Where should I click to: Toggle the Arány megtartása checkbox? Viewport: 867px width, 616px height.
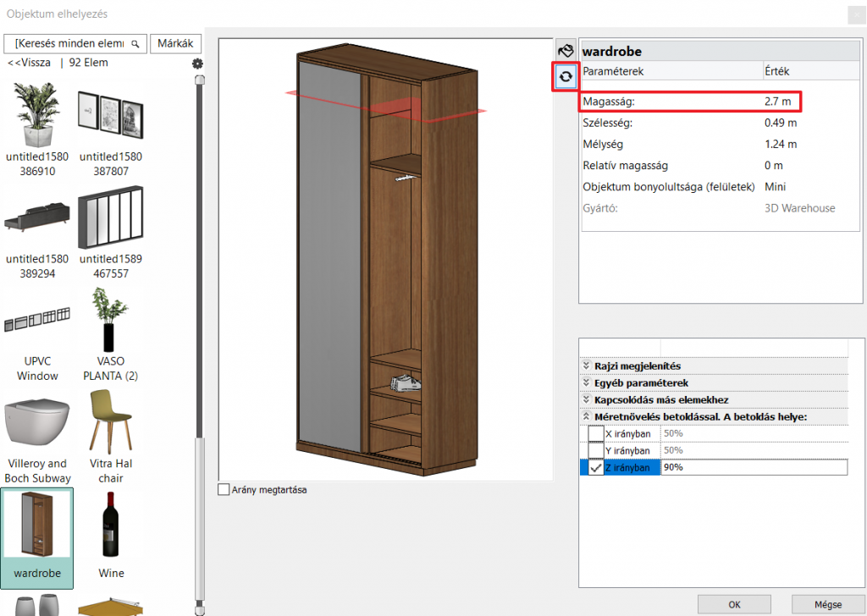pos(224,489)
